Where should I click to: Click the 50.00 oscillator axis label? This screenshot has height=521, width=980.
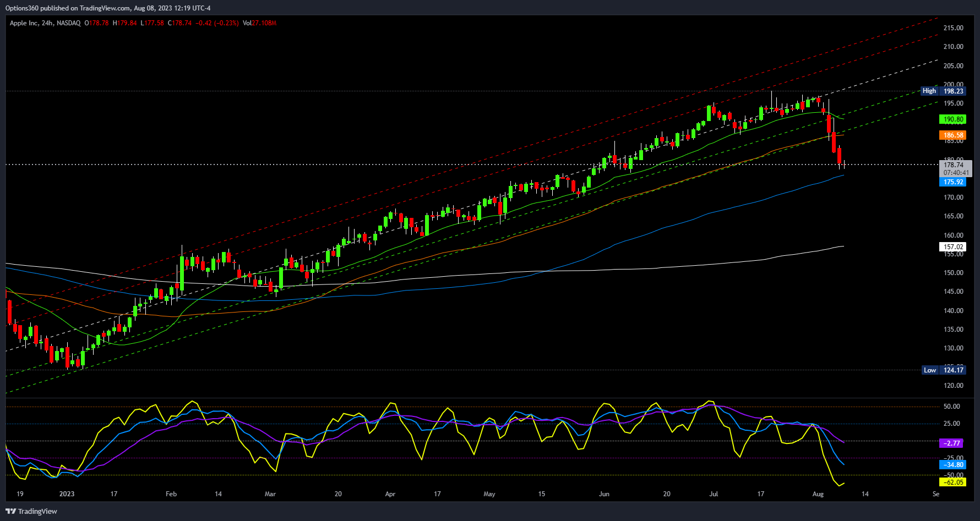coord(952,406)
